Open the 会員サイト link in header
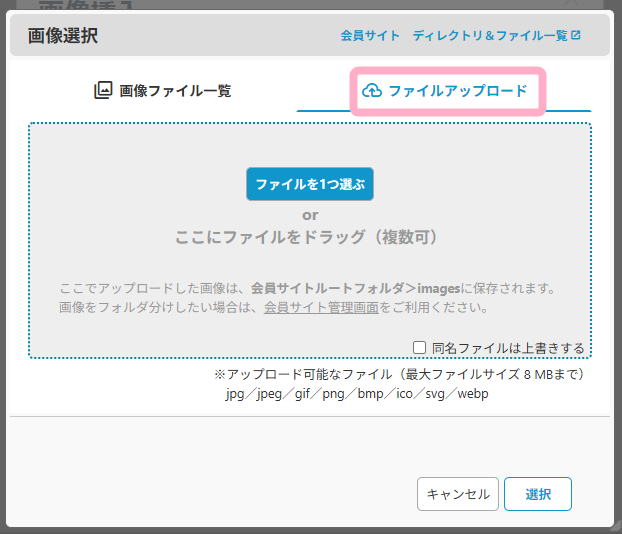Viewport: 622px width, 534px height. [369, 36]
